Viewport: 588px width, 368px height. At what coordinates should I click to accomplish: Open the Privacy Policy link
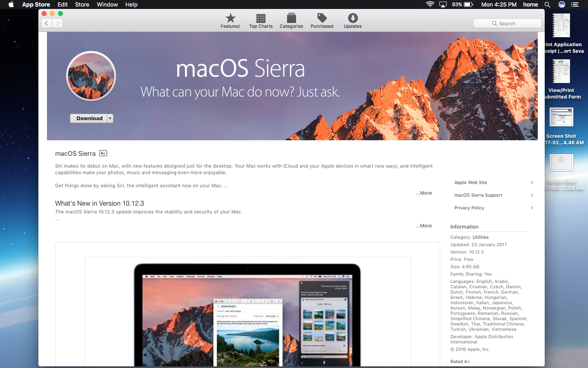click(469, 208)
